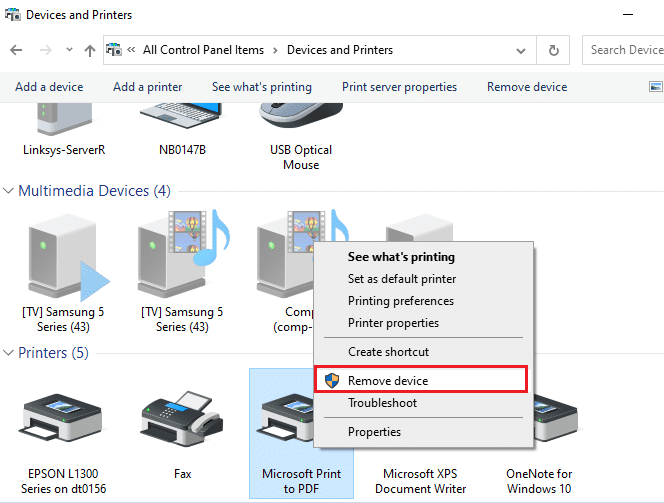This screenshot has width=664, height=503.
Task: Choose Set as default printer
Action: pyautogui.click(x=401, y=279)
